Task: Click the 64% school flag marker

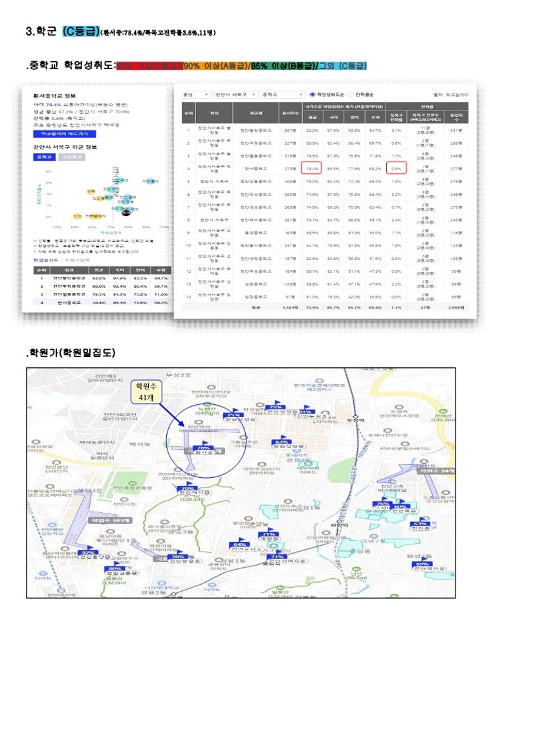Action: pos(239,543)
